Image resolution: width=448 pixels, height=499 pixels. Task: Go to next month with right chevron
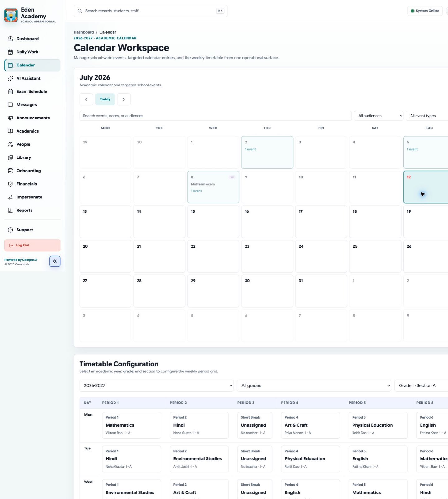(x=124, y=99)
